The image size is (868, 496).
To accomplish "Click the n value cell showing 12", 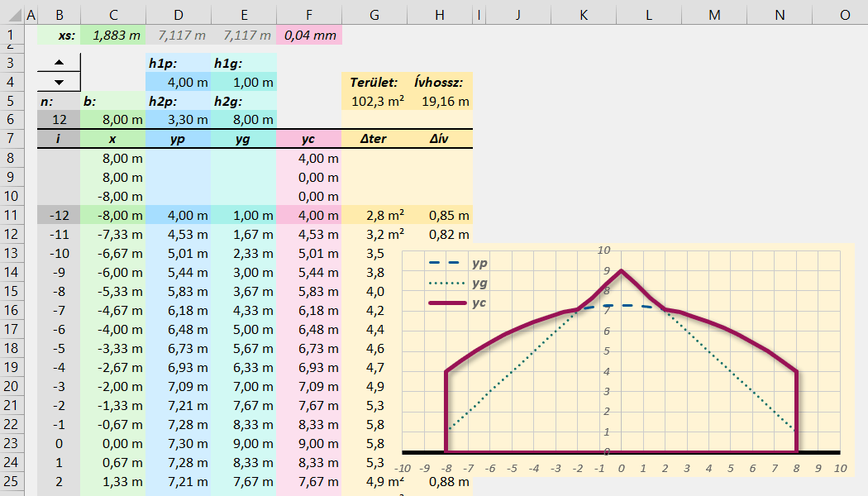I will click(59, 119).
